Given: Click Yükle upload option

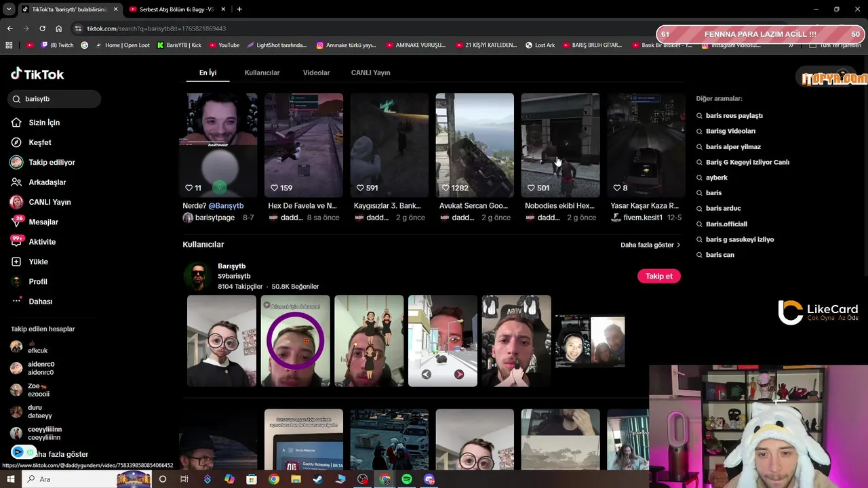Looking at the screenshot, I should point(29,262).
